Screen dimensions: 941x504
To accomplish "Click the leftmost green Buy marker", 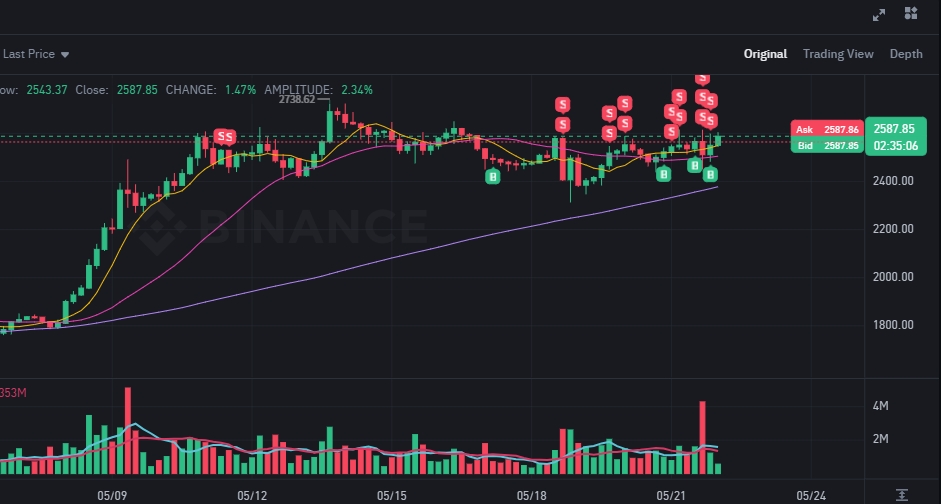I will 492,176.
